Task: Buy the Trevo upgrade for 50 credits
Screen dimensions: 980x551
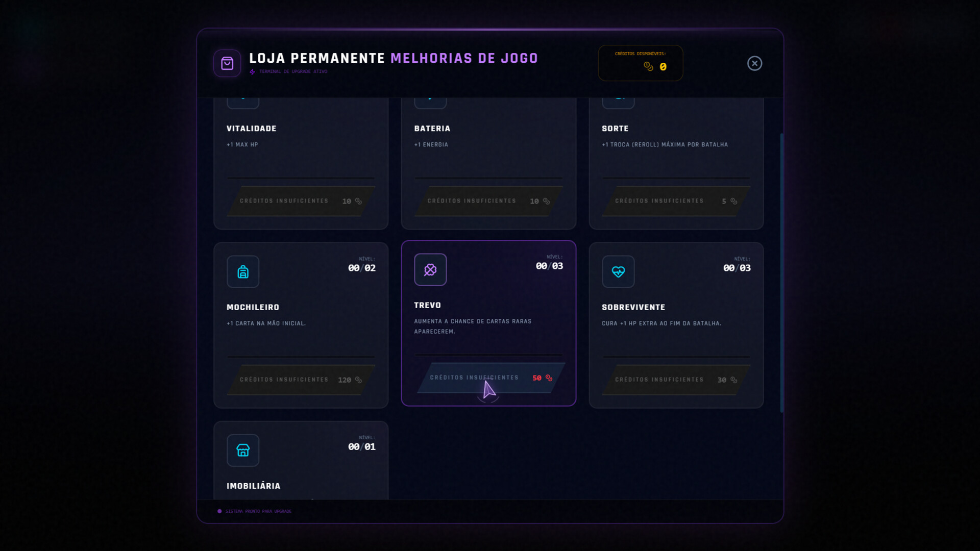Action: coord(490,378)
